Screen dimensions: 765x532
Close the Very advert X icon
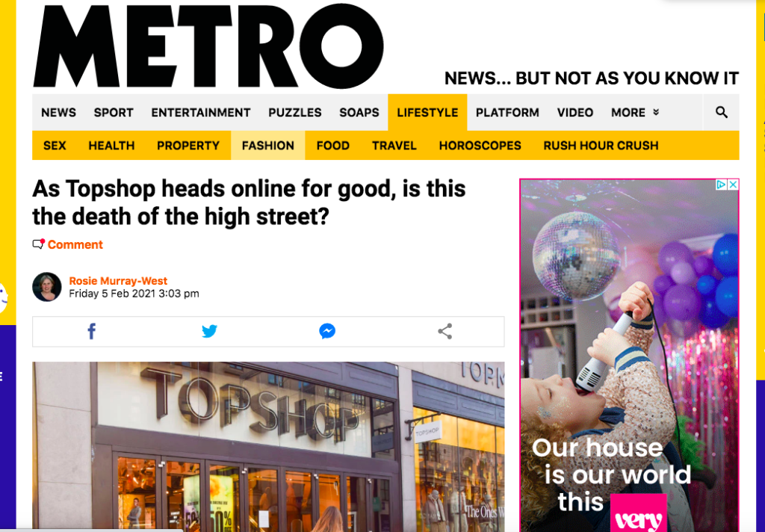tap(733, 185)
